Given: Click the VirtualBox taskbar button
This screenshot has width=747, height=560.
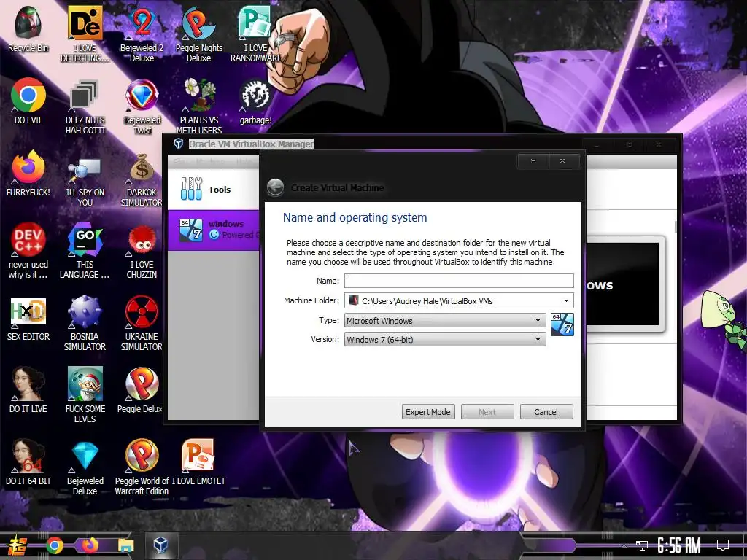Looking at the screenshot, I should (x=161, y=545).
